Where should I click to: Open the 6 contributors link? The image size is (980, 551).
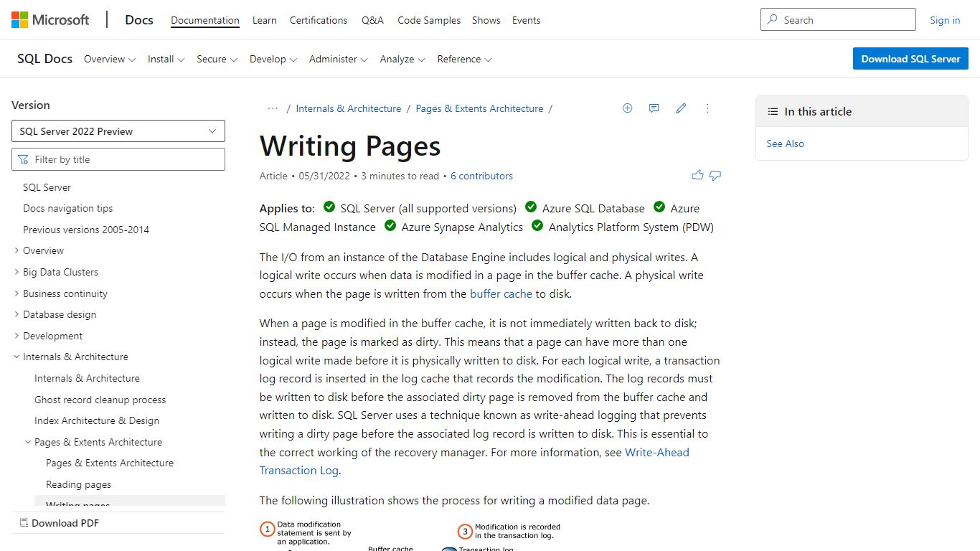pos(481,176)
